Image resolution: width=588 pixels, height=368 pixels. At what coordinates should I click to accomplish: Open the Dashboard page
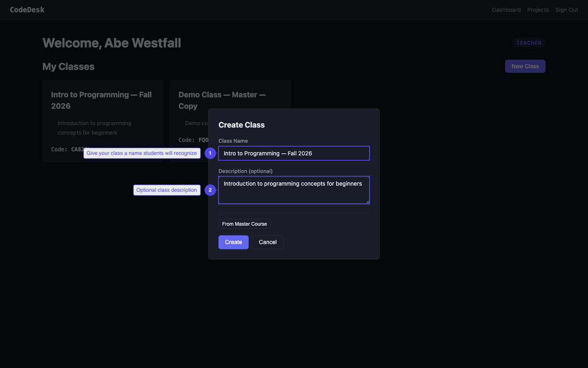click(x=506, y=10)
